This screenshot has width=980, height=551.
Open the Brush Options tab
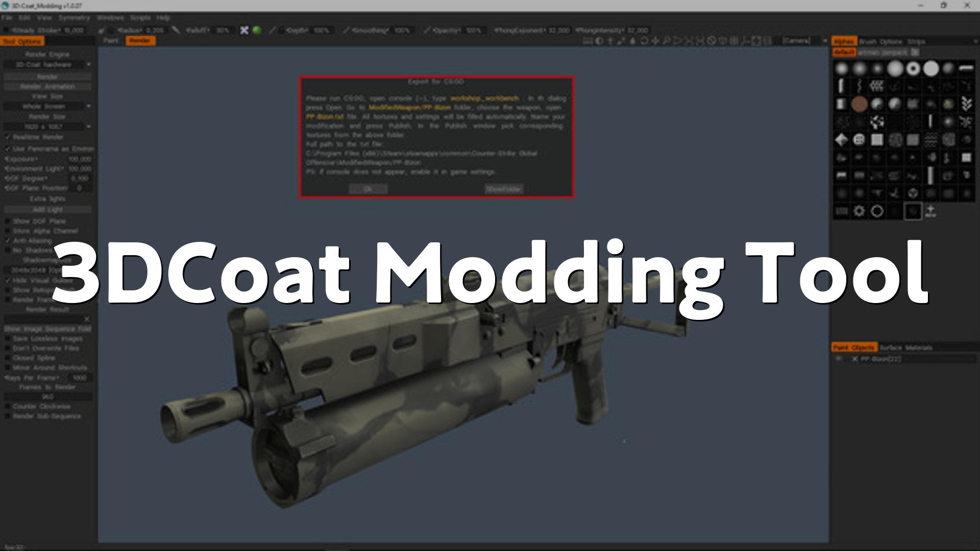point(880,41)
